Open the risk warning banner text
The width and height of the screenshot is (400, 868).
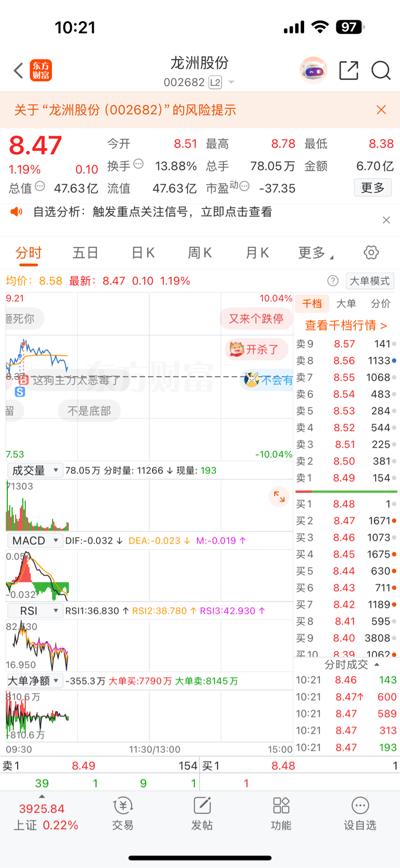pos(125,109)
